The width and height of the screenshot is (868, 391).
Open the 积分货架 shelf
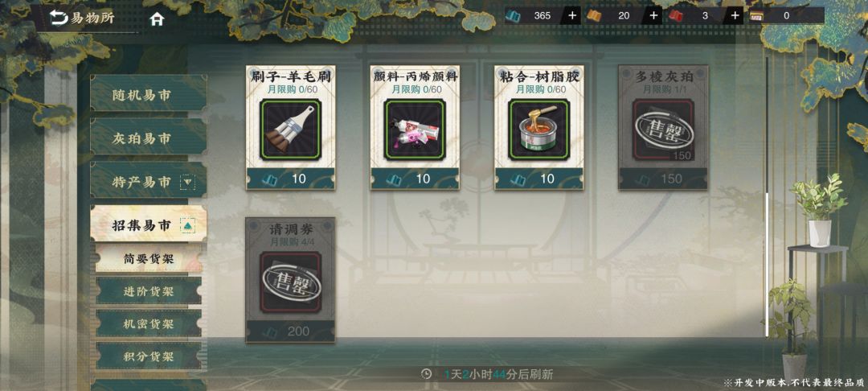149,356
